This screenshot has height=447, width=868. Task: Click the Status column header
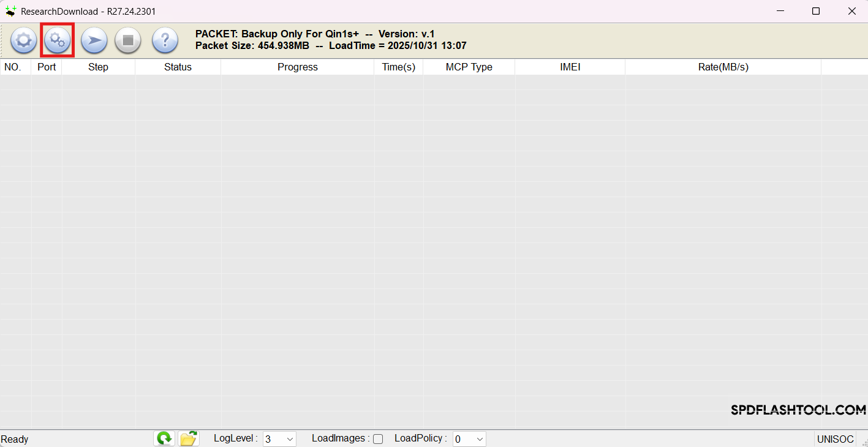click(178, 67)
